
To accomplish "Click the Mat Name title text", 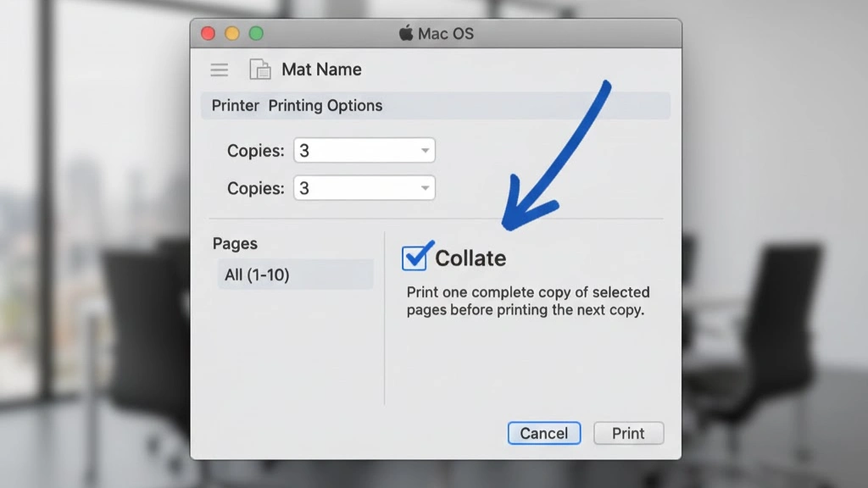I will pyautogui.click(x=321, y=69).
